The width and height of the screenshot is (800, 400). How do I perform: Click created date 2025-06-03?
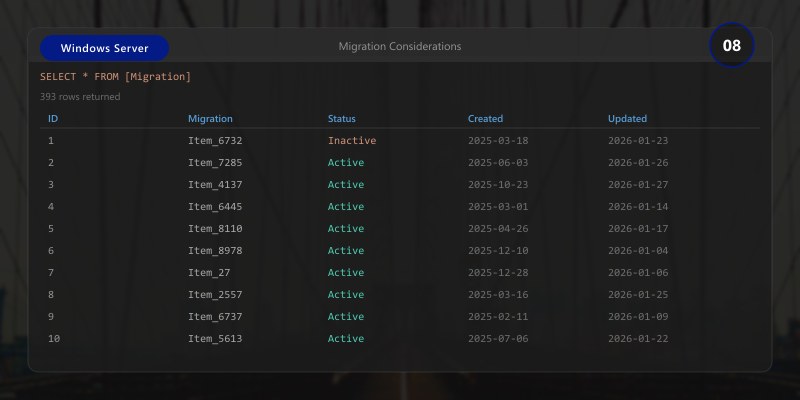pyautogui.click(x=498, y=162)
